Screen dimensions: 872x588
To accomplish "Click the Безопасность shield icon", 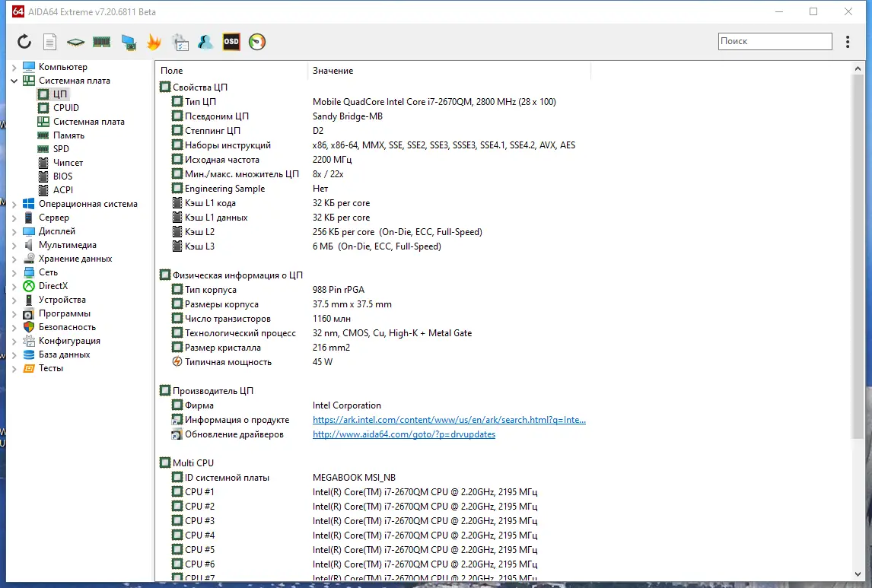I will tap(29, 327).
